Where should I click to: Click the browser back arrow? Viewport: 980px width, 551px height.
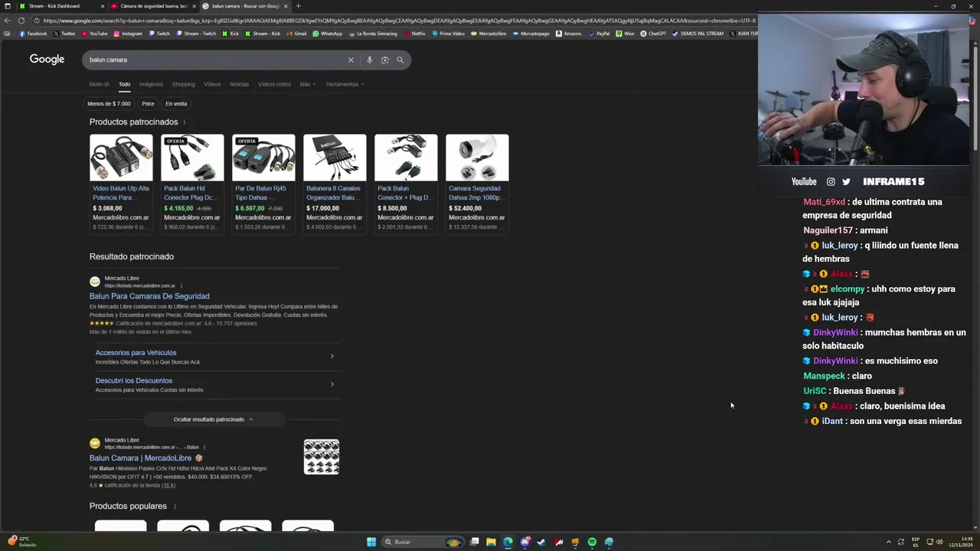tap(8, 21)
